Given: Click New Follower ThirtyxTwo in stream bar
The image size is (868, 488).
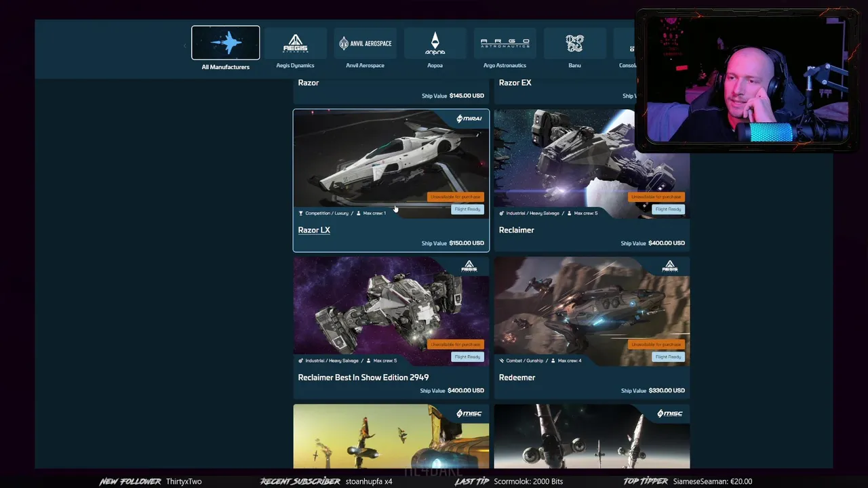Looking at the screenshot, I should 151,481.
